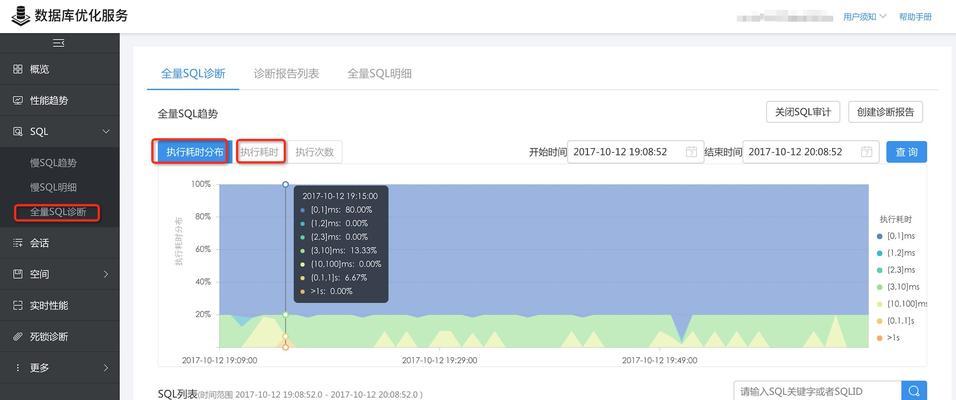This screenshot has height=400, width=956.
Task: Click the 空间 disk icon in sidebar
Action: click(18, 274)
